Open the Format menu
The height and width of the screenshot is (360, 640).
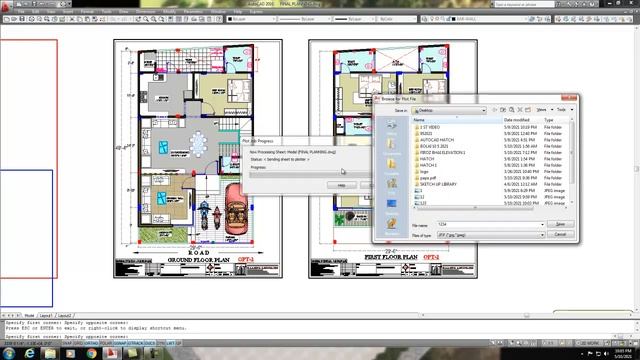(87, 11)
